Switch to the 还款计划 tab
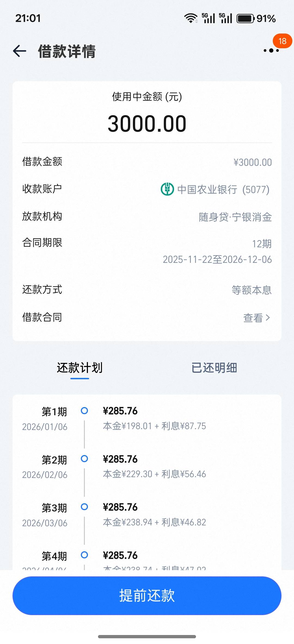The width and height of the screenshot is (294, 644). (x=79, y=368)
